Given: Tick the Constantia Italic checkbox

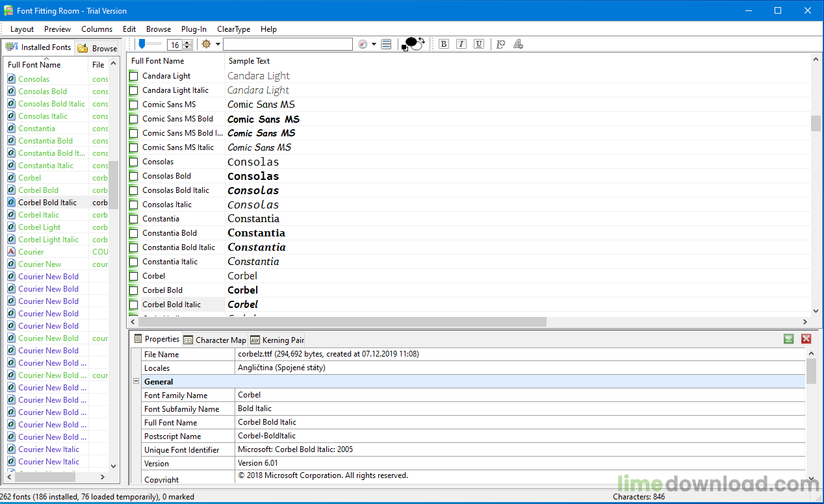Looking at the screenshot, I should (134, 262).
